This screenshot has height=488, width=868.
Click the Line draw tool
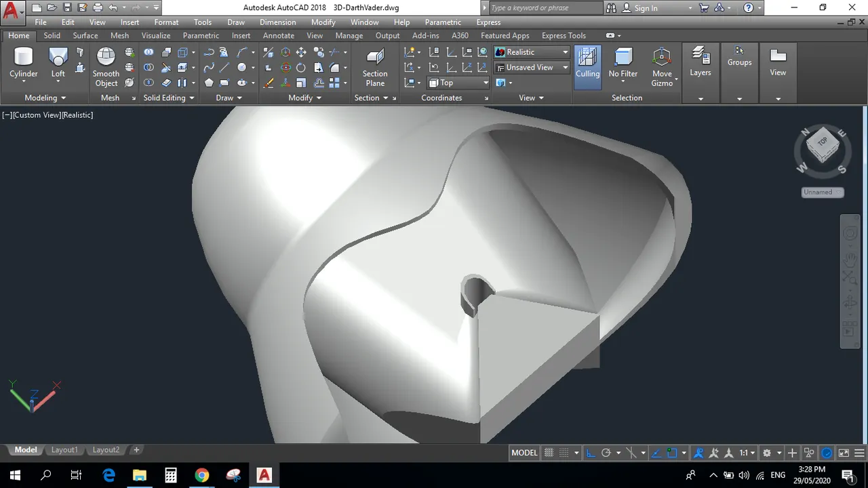tap(224, 67)
